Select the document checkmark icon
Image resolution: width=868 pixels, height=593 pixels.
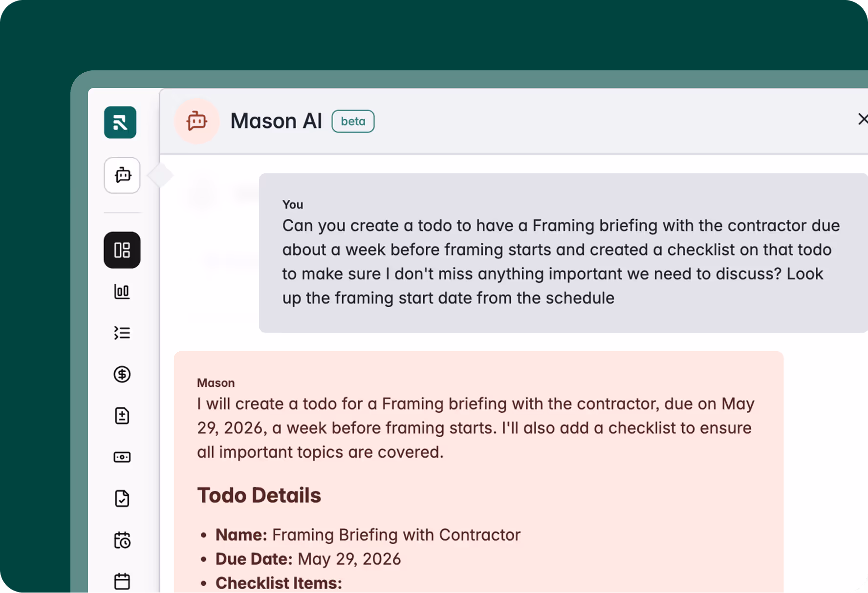tap(122, 499)
